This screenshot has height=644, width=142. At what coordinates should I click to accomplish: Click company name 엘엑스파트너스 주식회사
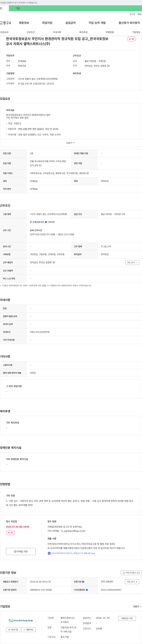pyautogui.click(x=68, y=620)
